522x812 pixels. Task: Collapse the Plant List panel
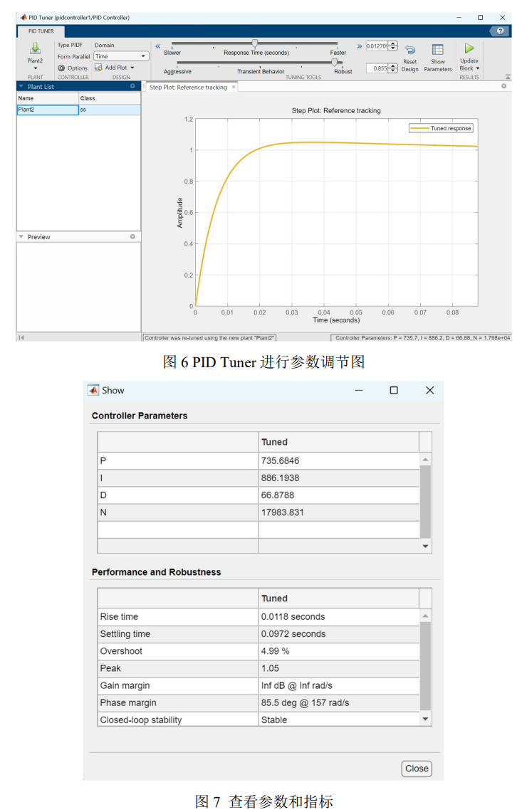click(21, 86)
